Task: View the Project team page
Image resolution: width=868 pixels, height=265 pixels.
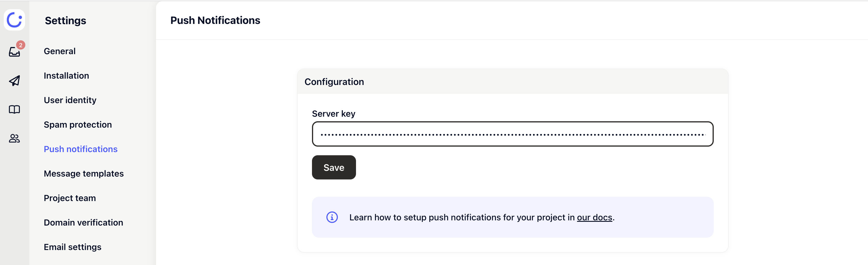Action: coord(69,198)
